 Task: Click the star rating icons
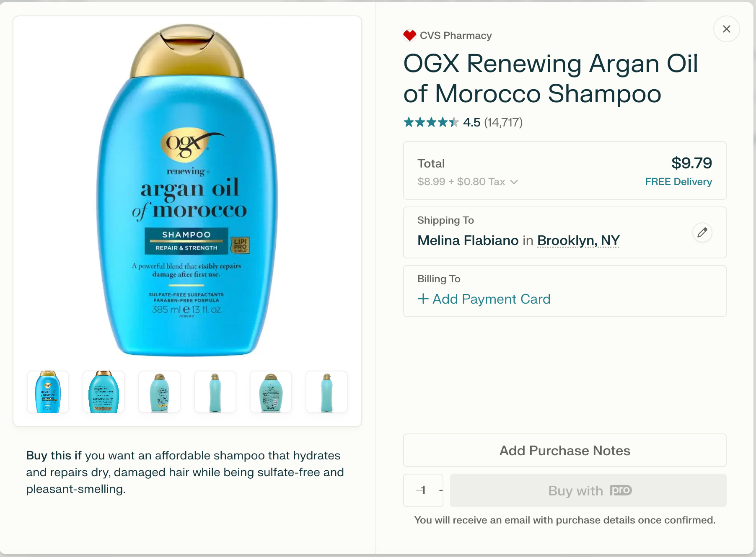coord(431,122)
